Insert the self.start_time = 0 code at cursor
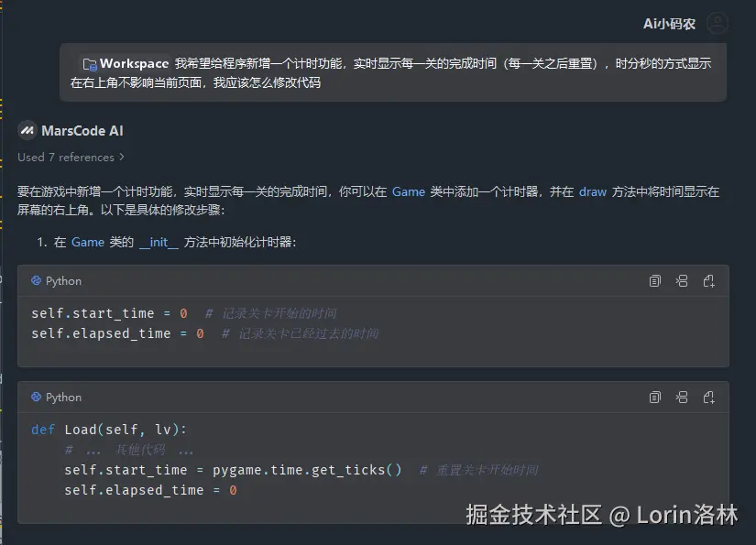Image resolution: width=756 pixels, height=545 pixels. (x=682, y=281)
